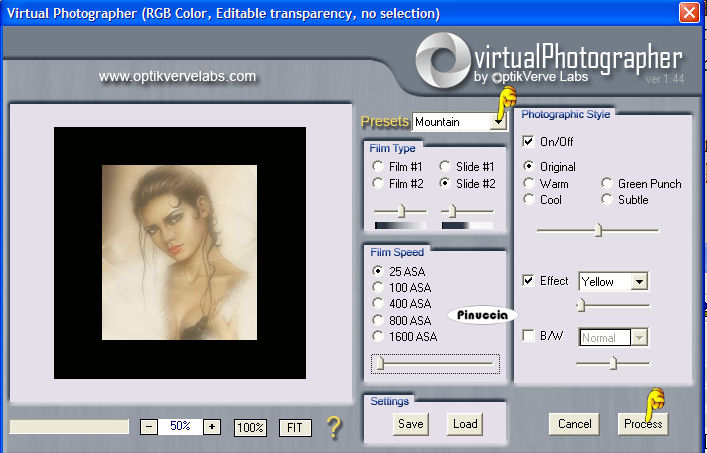Select Subtle photographic style

point(607,199)
